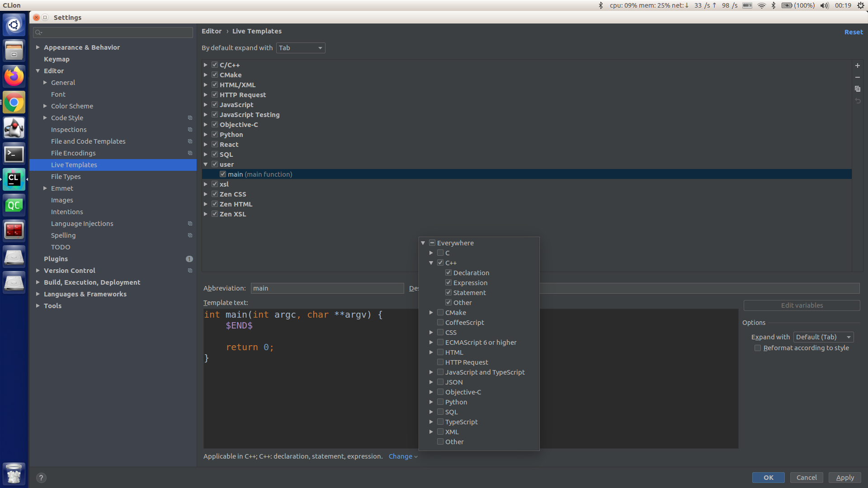Screen dimensions: 868x488
Task: Click the add template plus icon
Action: click(857, 66)
